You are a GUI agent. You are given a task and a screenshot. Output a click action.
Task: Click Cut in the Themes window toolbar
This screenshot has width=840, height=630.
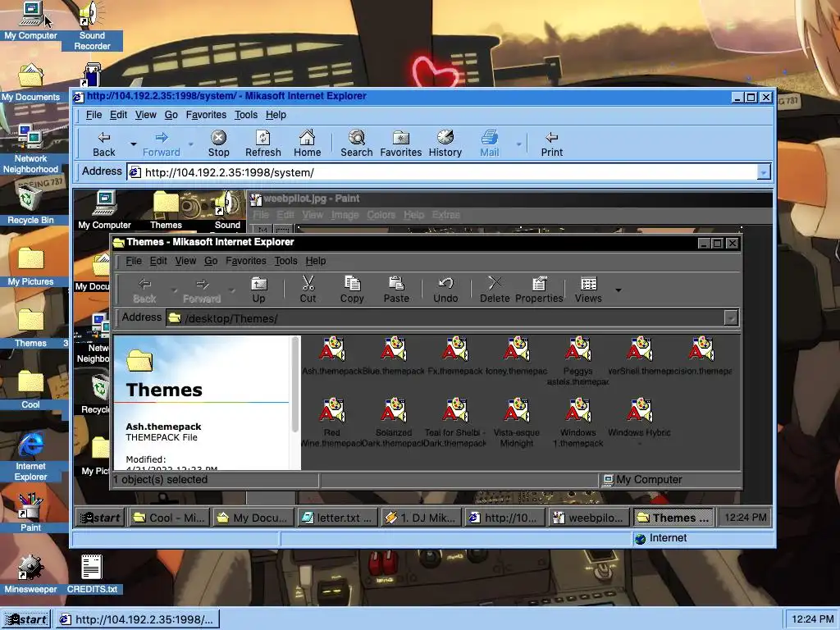(x=308, y=290)
